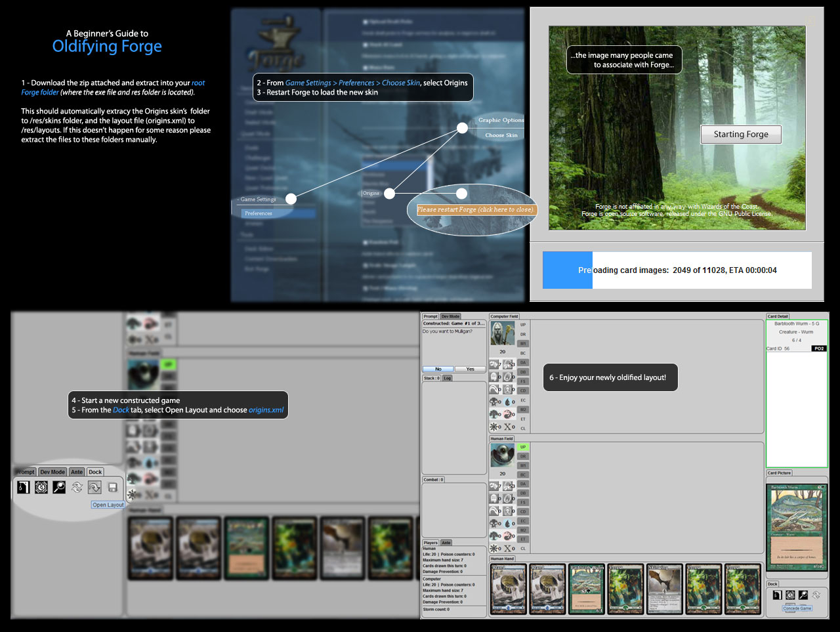The width and height of the screenshot is (840, 632).
Task: Click the wizard avatar in Computer Field
Action: [502, 334]
